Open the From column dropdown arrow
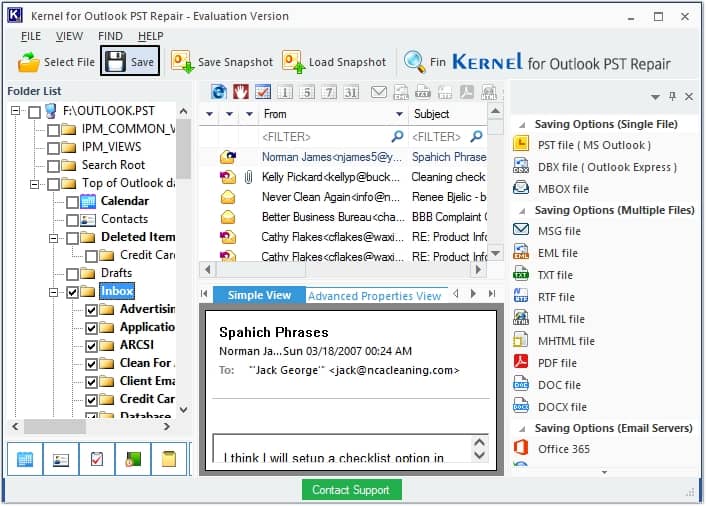The image size is (706, 506). pyautogui.click(x=399, y=114)
